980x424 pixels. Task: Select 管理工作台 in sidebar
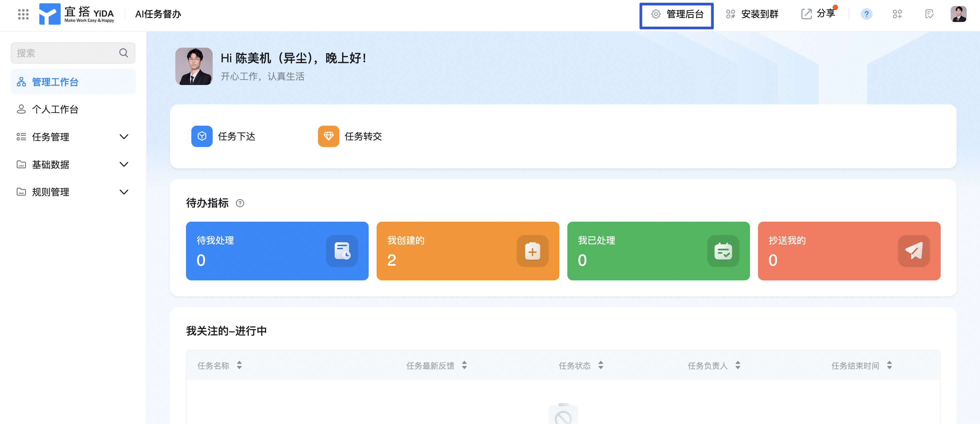point(73,82)
